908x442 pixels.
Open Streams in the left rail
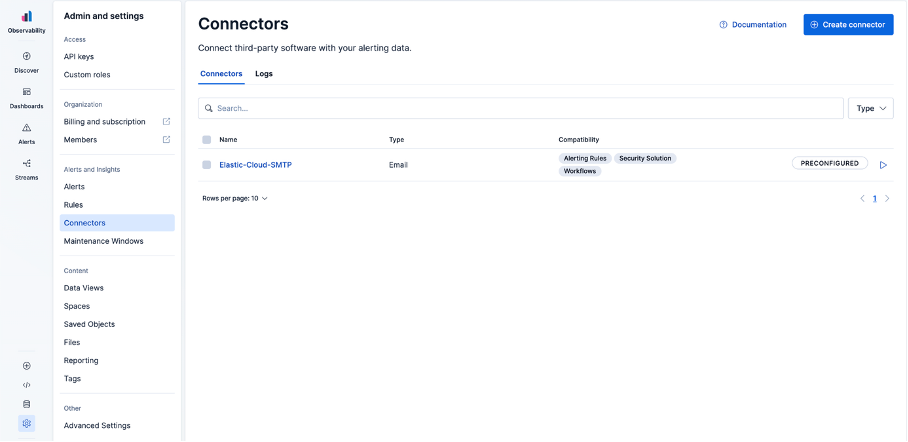click(x=26, y=164)
